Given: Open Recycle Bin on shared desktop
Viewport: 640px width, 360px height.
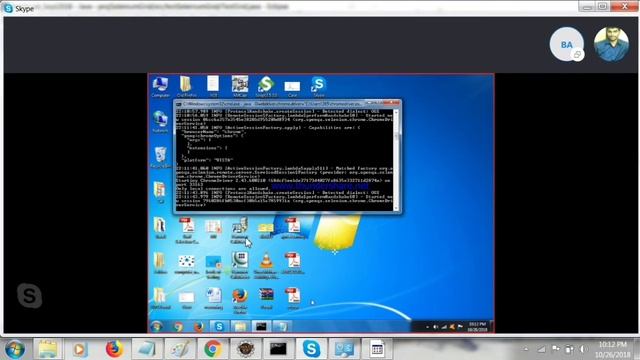Looking at the screenshot, I should coord(160,157).
